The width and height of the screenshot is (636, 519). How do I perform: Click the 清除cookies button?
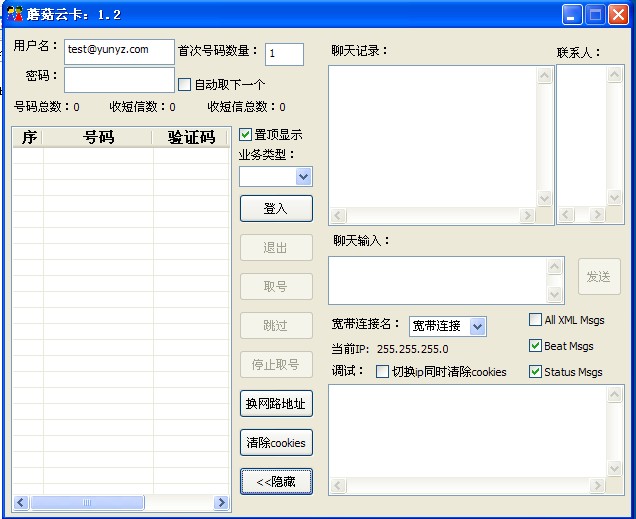[276, 442]
